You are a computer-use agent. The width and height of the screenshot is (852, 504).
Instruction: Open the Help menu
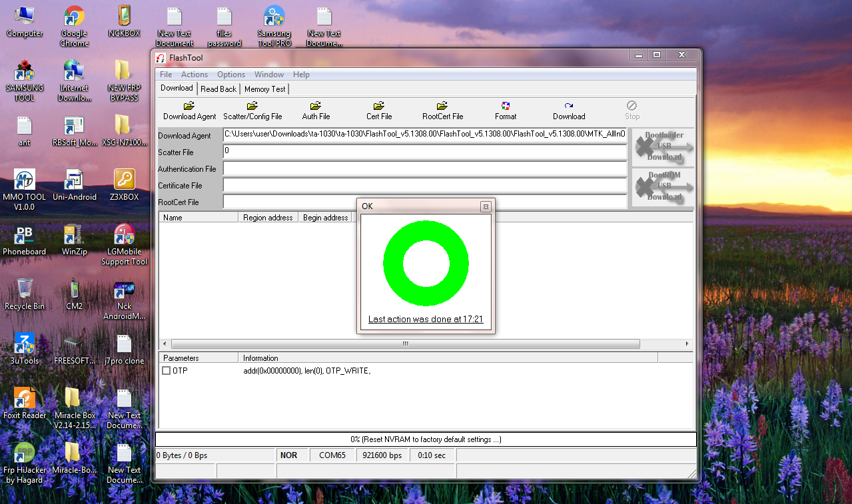[x=301, y=75]
